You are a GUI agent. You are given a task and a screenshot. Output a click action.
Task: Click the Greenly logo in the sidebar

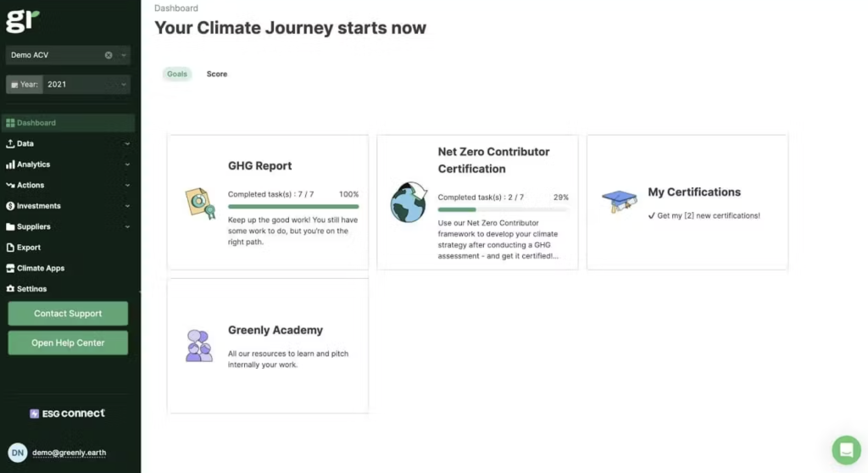[x=23, y=21]
